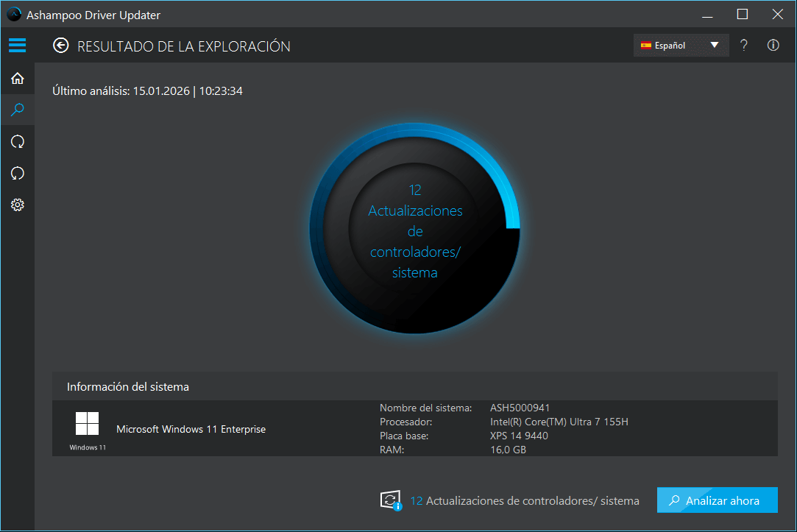Select the magnifier scan icon in sidebar
This screenshot has height=532, width=797.
point(17,110)
